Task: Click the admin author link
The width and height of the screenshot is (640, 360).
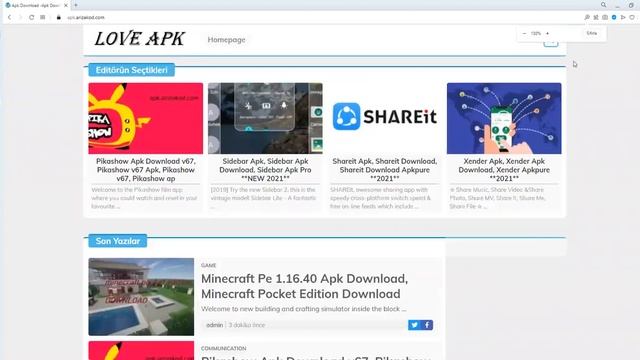Action: pos(214,325)
